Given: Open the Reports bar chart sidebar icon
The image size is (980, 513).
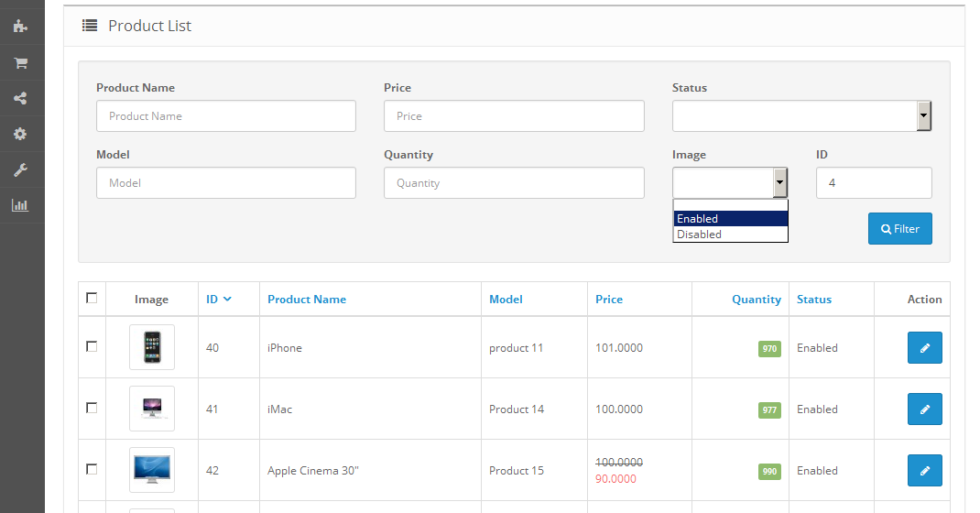Looking at the screenshot, I should 20,205.
